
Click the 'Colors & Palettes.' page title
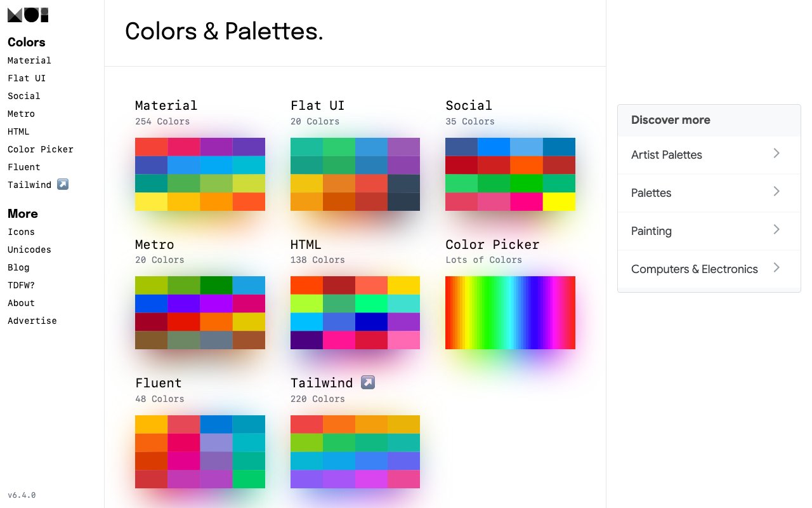point(224,31)
